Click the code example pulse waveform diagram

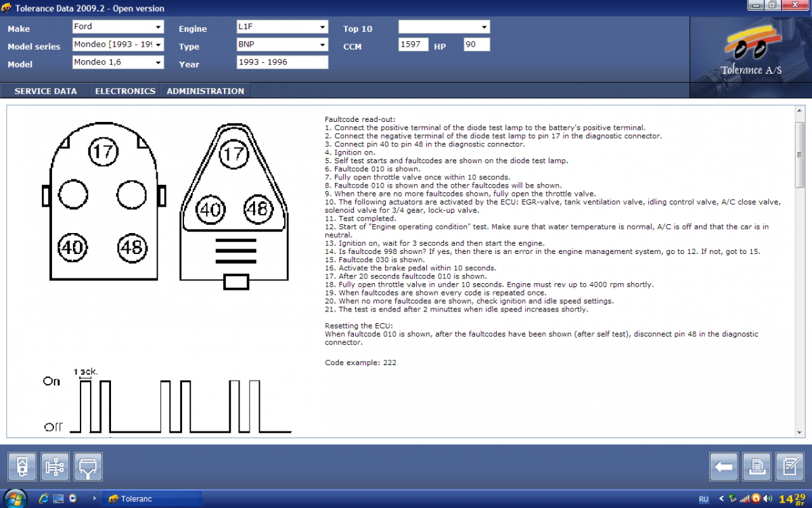pyautogui.click(x=166, y=401)
